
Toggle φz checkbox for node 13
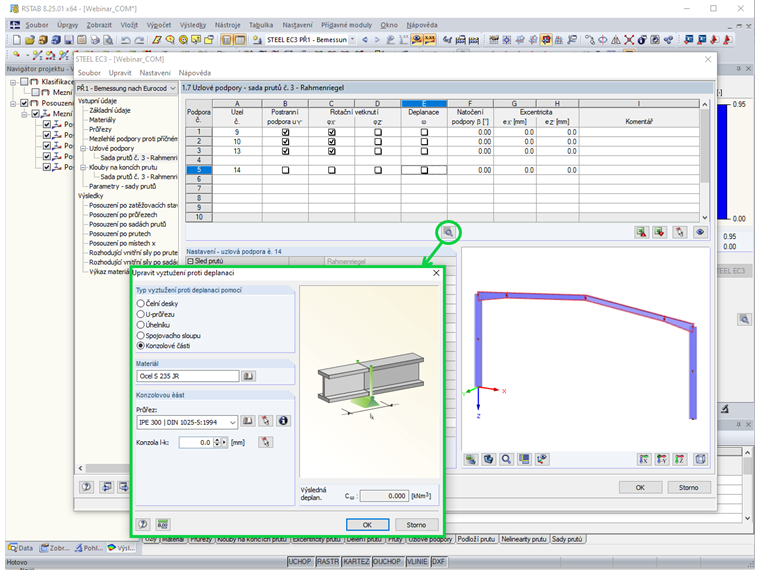[378, 151]
